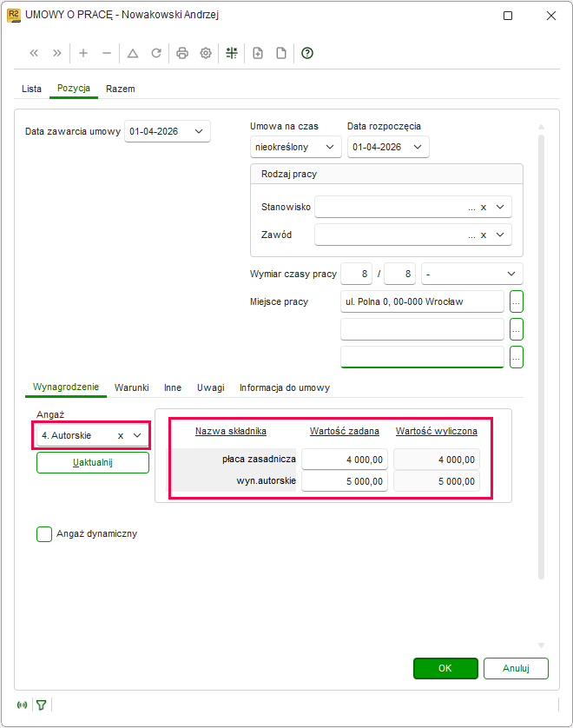Click płaca zasadnicza Wartość zadana 4 000,00 field

click(x=345, y=460)
